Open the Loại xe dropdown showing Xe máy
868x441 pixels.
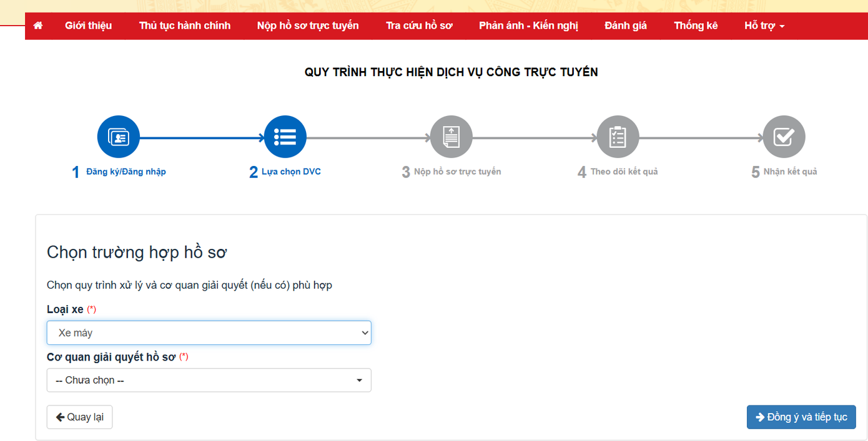coord(209,332)
